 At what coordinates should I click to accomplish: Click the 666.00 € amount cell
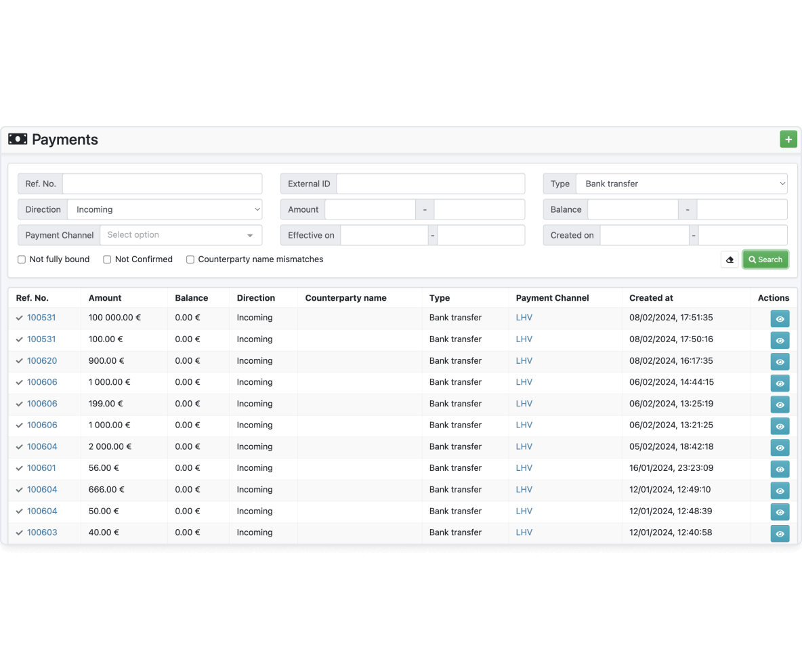(x=106, y=489)
